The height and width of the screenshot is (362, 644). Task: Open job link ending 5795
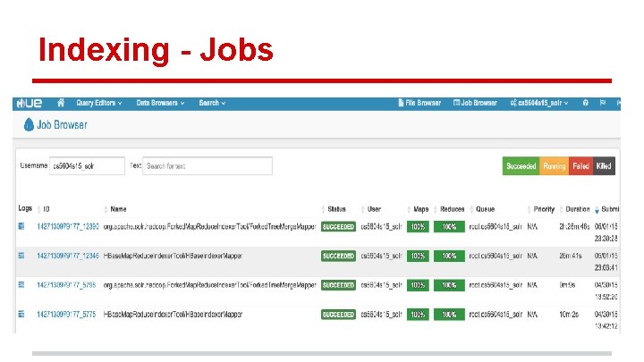click(66, 285)
